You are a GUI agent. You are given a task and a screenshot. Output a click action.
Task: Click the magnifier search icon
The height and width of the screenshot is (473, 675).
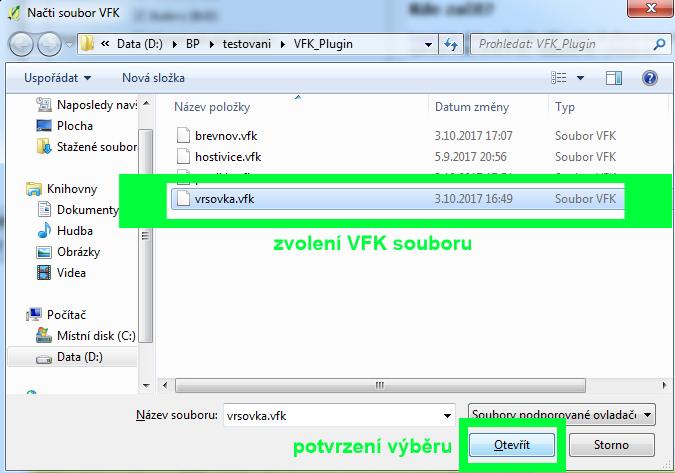(x=659, y=44)
